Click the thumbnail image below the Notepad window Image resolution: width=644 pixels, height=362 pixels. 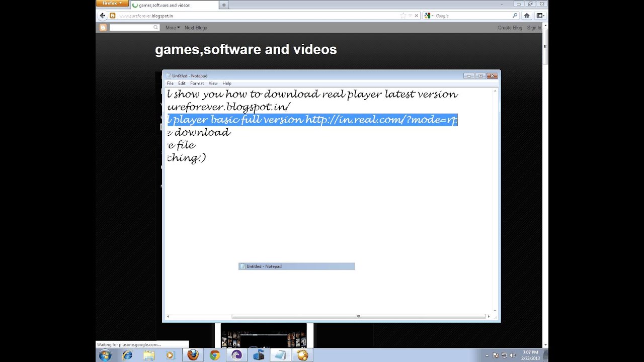click(264, 335)
